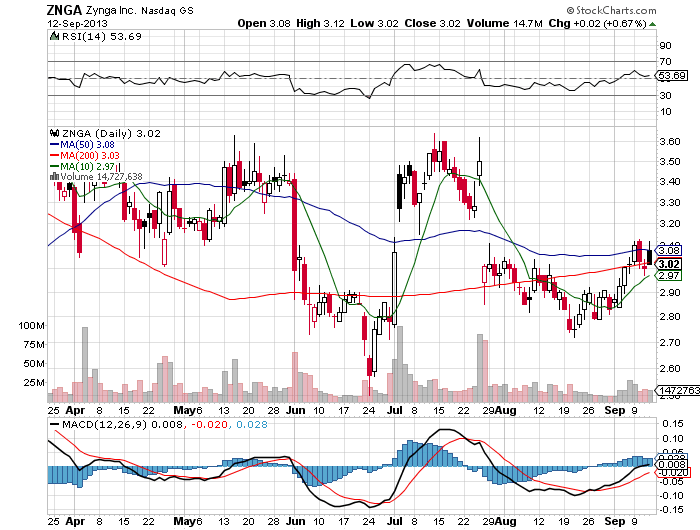The image size is (700, 530).
Task: Click the blue-boxed 3.08 price axis tag
Action: click(x=669, y=250)
